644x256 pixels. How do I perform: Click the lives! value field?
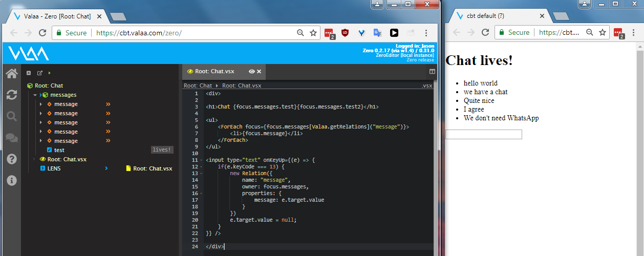tap(162, 150)
